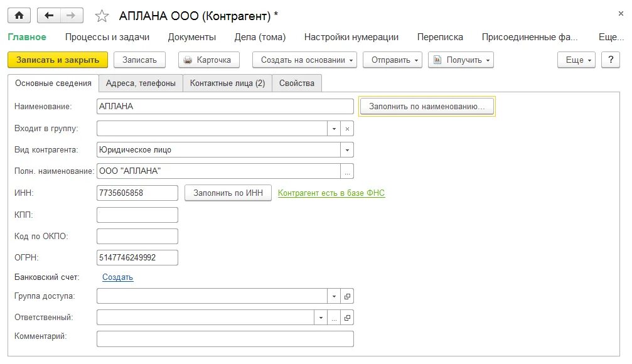This screenshot has height=364, width=632.
Task: Expand Входит в группу dropdown arrow
Action: pos(334,129)
